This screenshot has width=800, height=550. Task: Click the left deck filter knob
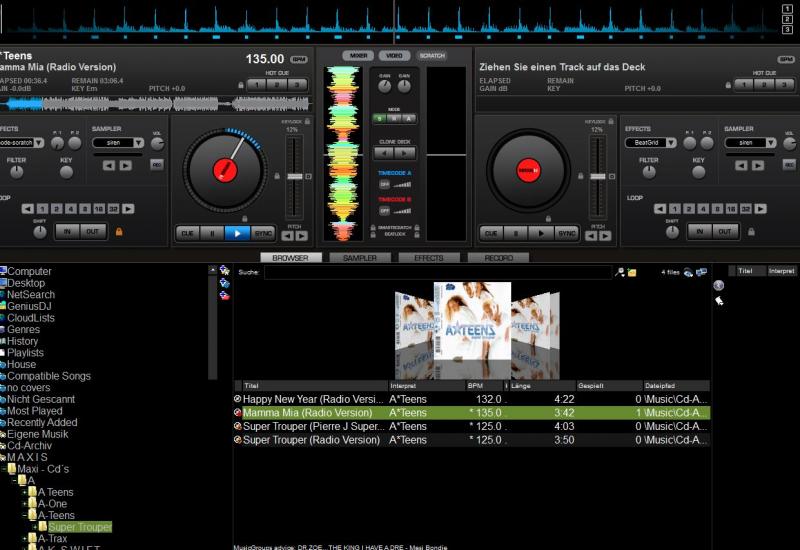[17, 172]
